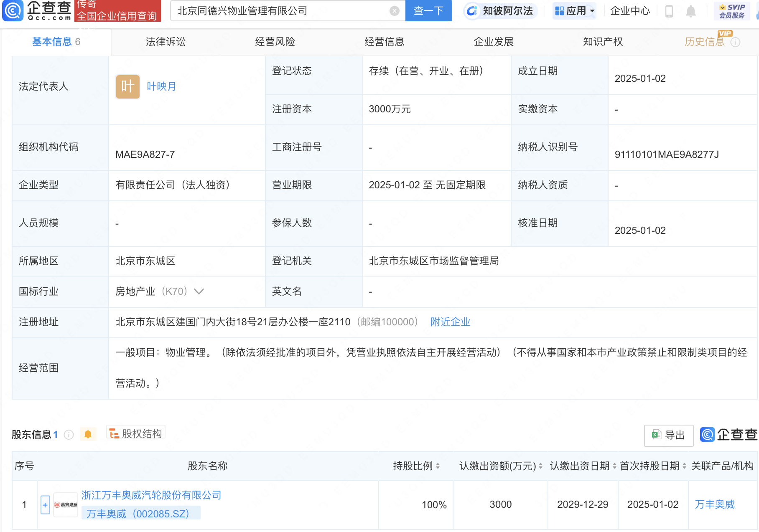Expand shareholder row with plus button

coord(45,505)
